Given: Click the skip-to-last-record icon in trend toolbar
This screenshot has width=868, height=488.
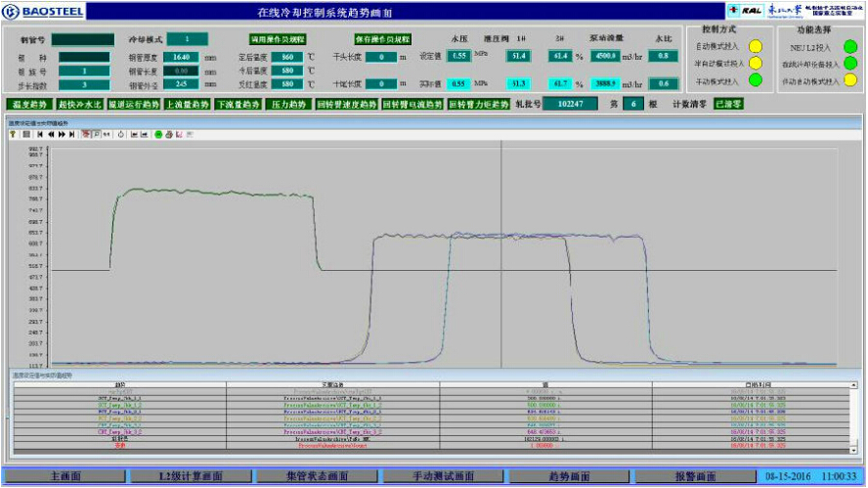Looking at the screenshot, I should coord(71,134).
